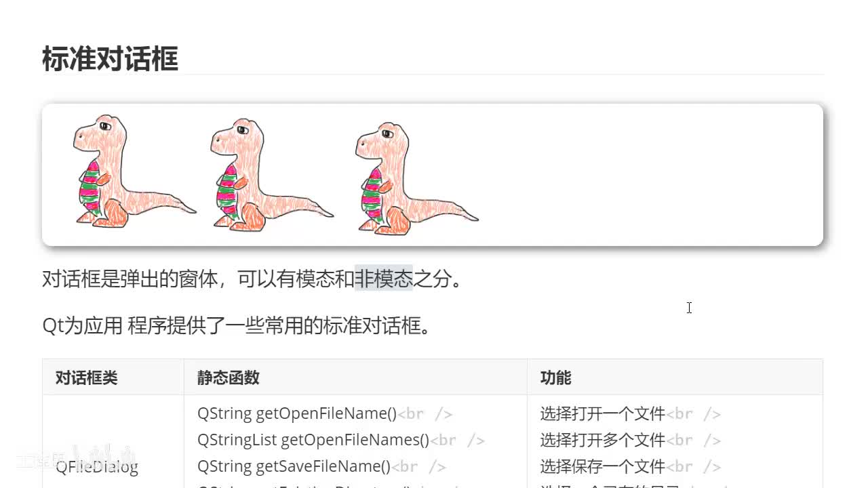Click the first dinosaur drawing
This screenshot has width=868, height=488.
[135, 171]
